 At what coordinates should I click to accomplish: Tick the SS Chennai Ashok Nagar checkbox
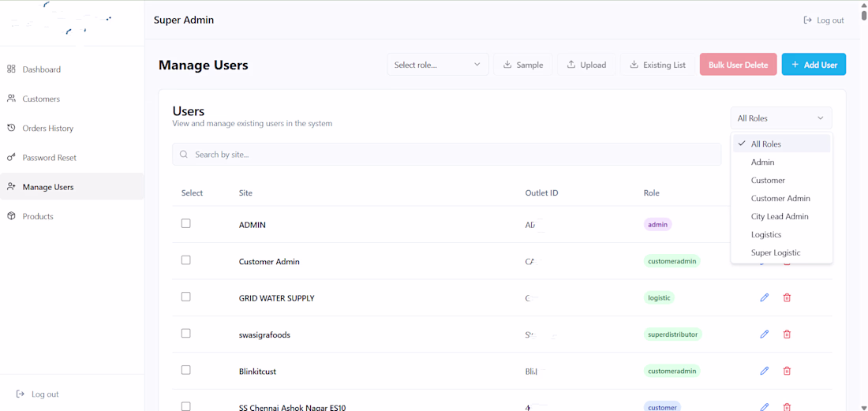pos(186,406)
